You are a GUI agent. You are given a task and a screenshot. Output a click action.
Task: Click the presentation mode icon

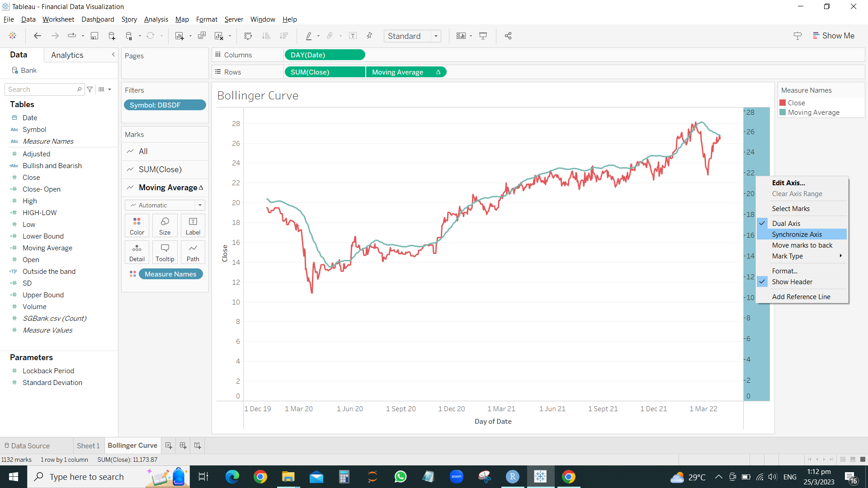click(x=483, y=36)
